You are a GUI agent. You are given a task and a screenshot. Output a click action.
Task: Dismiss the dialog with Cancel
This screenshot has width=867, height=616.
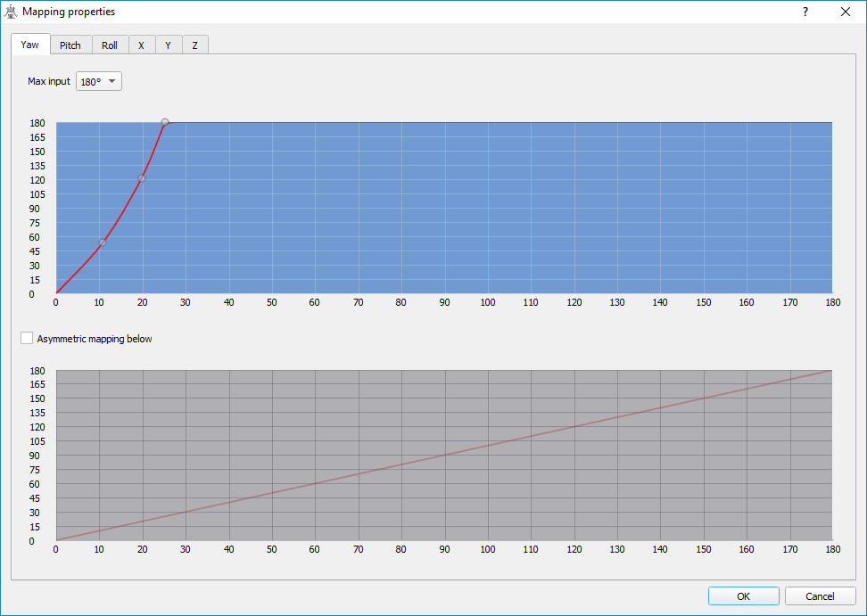[820, 595]
